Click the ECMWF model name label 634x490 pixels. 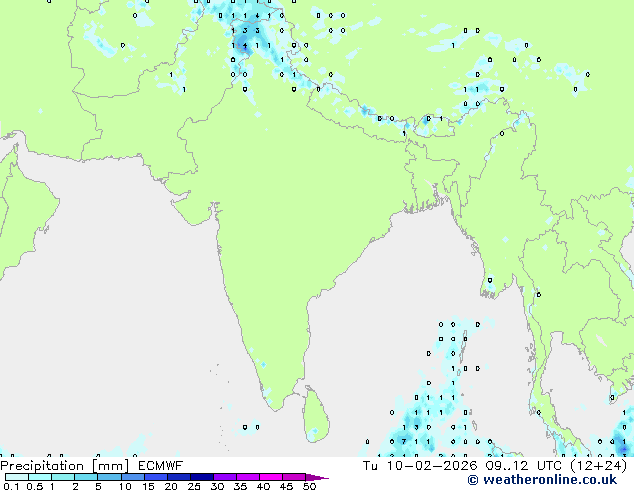click(160, 466)
